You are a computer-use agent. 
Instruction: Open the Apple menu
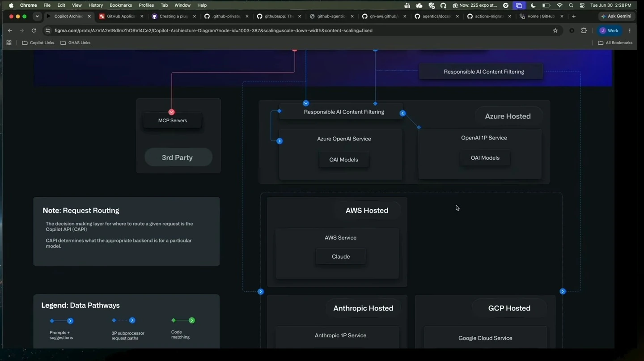click(x=11, y=5)
